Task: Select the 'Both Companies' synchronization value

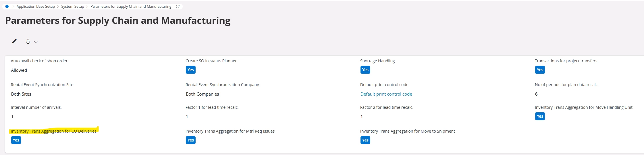Action: [202, 94]
